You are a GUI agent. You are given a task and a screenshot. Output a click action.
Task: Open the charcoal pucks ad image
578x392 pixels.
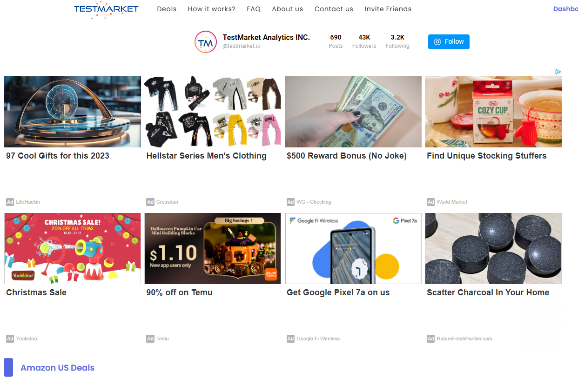click(x=493, y=248)
